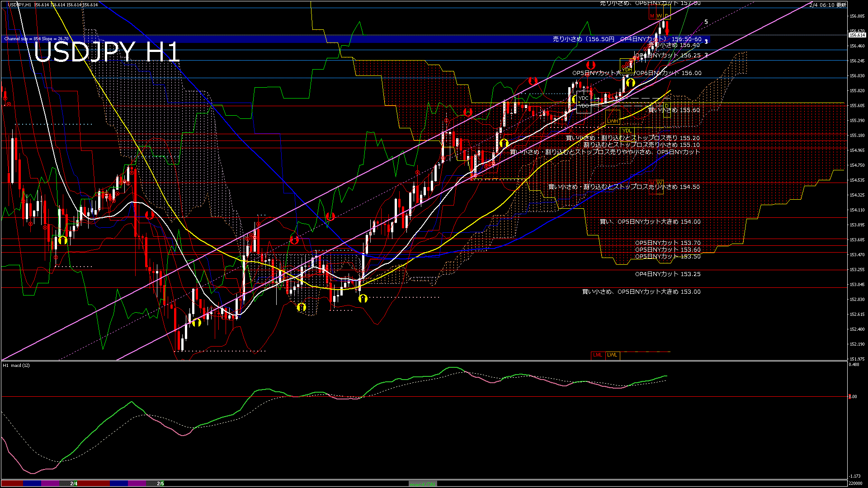
Task: Select the yellow YDH marker box
Action: pyautogui.click(x=627, y=70)
